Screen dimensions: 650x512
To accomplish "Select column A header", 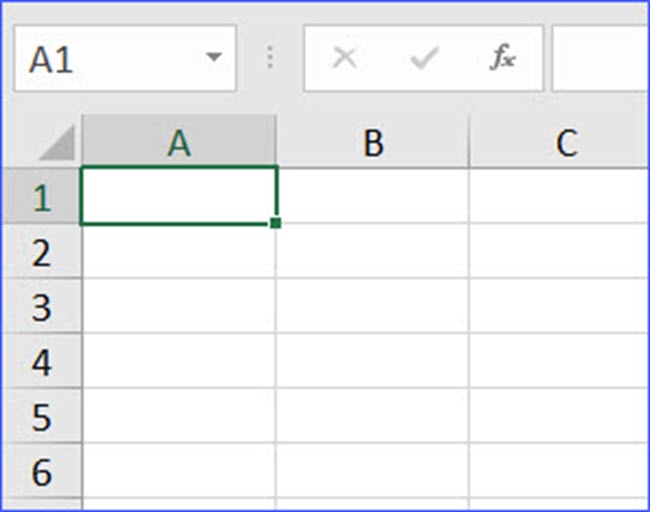I will point(179,141).
